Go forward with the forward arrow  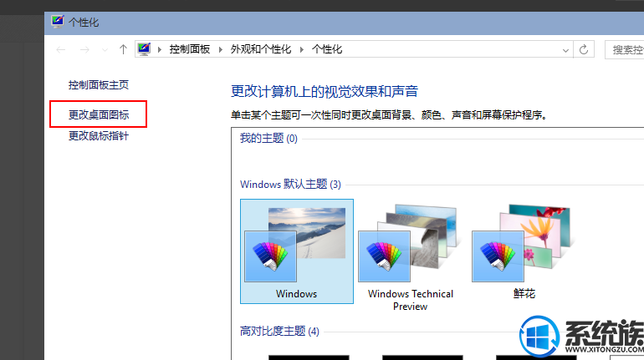84,50
